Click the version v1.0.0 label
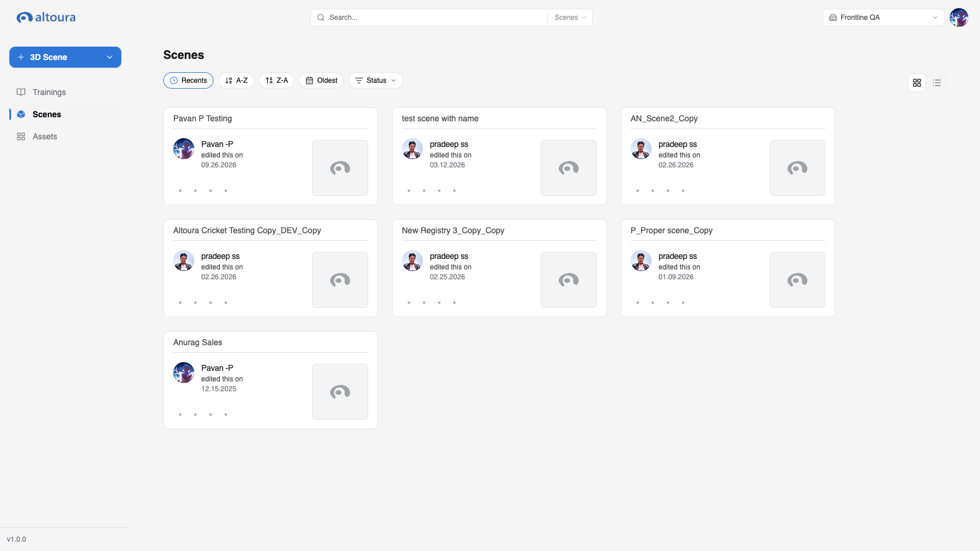The image size is (980, 551). pos(16,539)
